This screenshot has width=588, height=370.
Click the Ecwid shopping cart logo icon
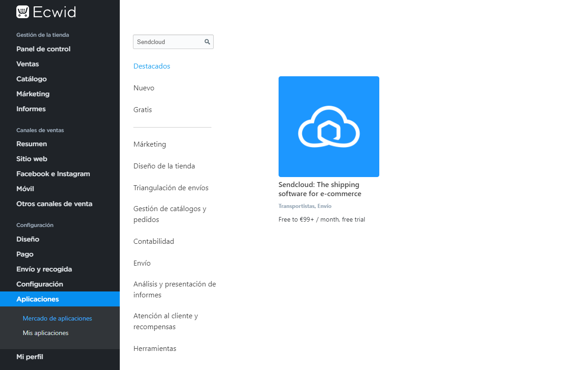(x=23, y=12)
